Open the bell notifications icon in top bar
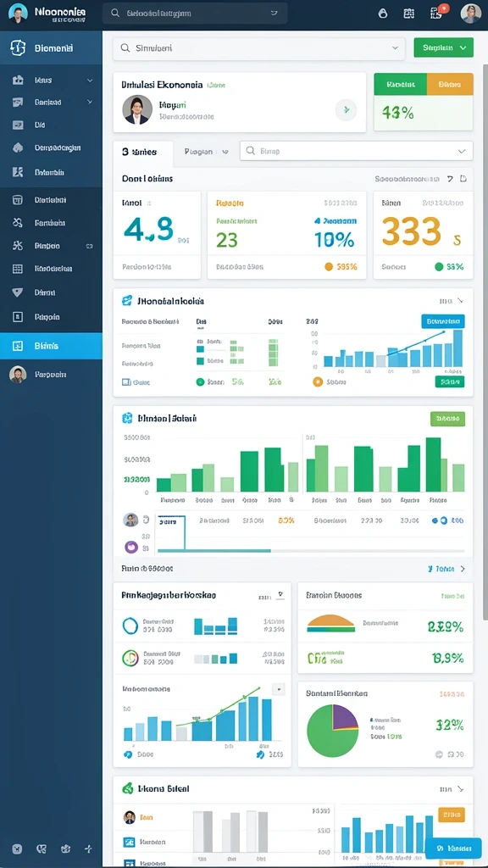Screen dimensions: 488x868 [x=382, y=14]
